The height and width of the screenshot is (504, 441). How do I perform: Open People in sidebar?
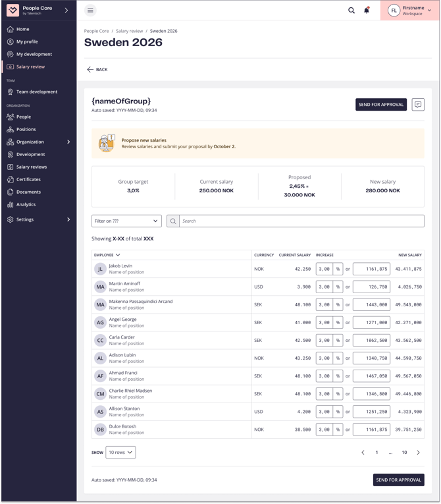pos(24,117)
